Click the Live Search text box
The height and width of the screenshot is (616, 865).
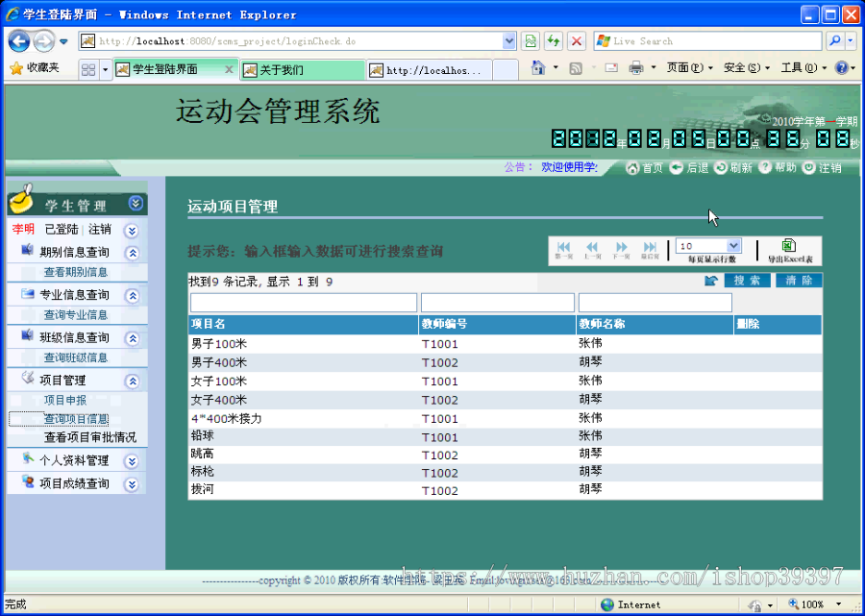pos(707,40)
